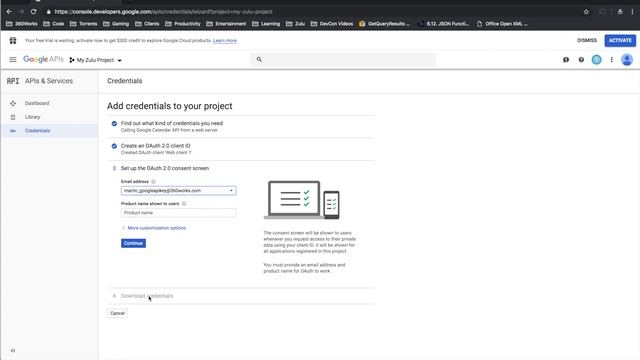Open the Email address dropdown
This screenshot has width=640, height=360.
tap(178, 191)
